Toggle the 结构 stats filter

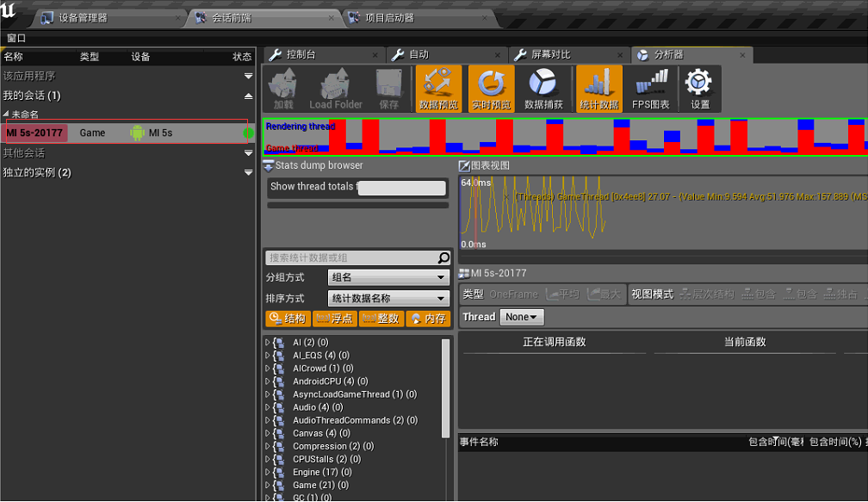(x=288, y=319)
